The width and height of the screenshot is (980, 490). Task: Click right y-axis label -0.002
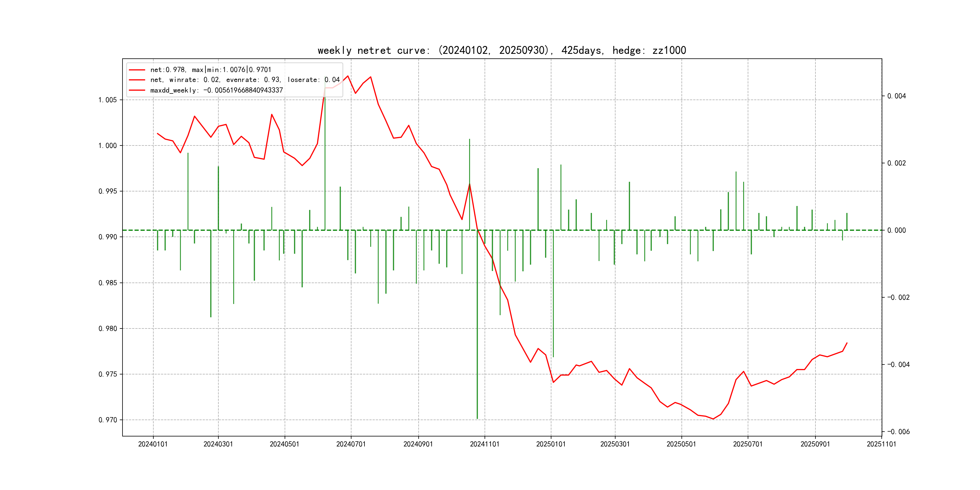[x=898, y=298]
